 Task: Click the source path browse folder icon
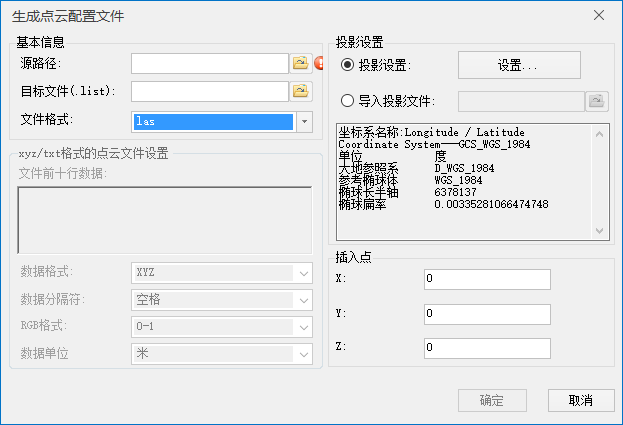299,63
